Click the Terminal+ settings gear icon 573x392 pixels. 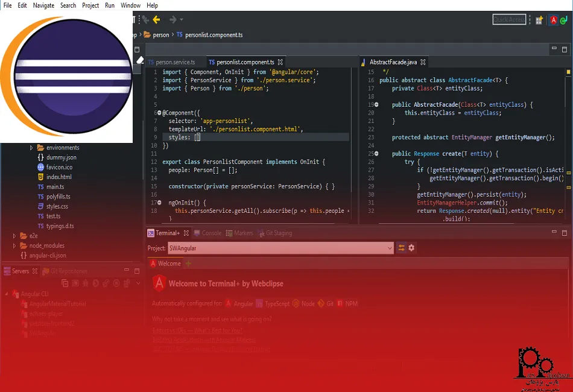pos(411,248)
